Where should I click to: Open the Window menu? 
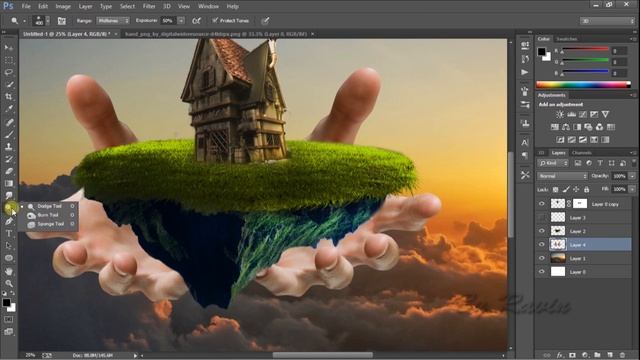208,7
